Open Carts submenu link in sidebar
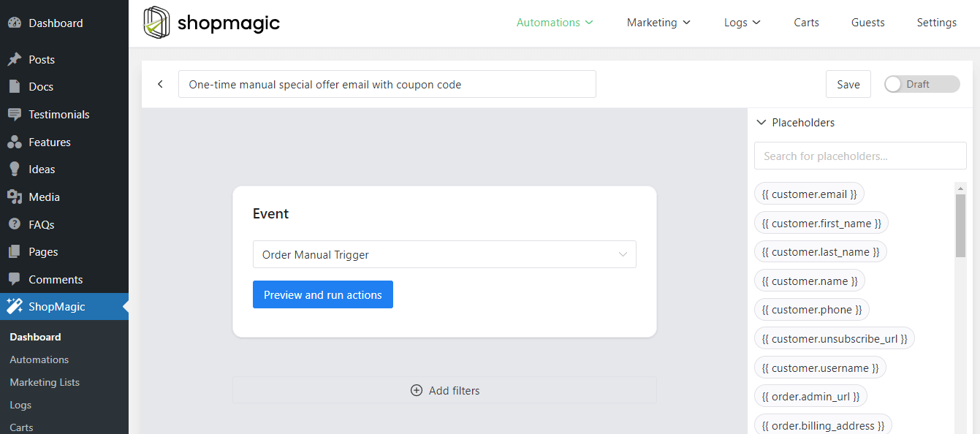 point(21,427)
